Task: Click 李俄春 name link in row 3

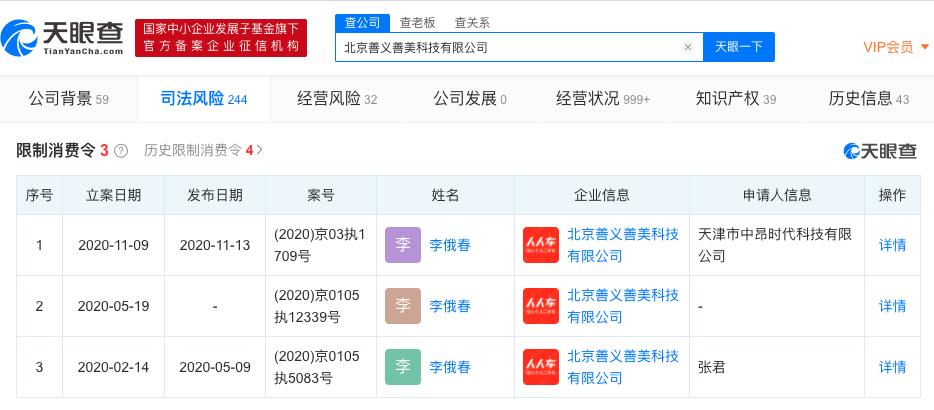Action: tap(450, 367)
